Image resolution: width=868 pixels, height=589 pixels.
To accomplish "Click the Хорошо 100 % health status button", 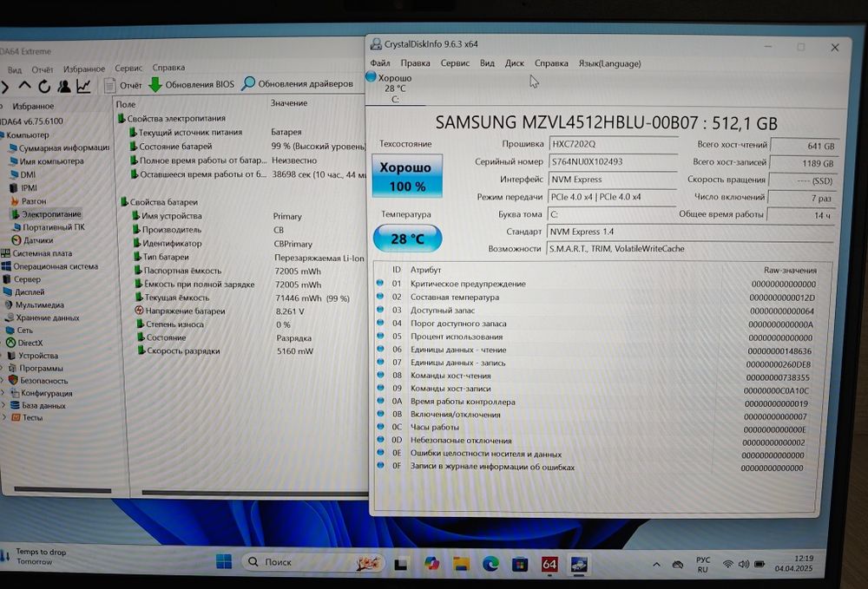I will pos(407,176).
